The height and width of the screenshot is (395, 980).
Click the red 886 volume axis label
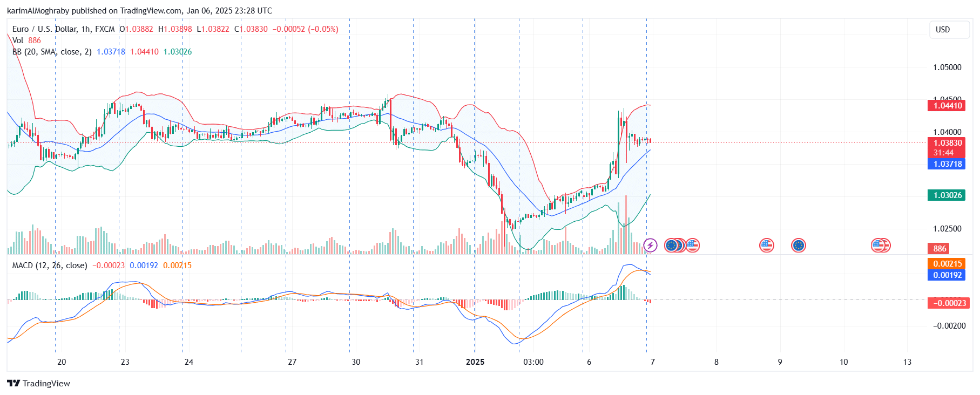click(x=940, y=249)
